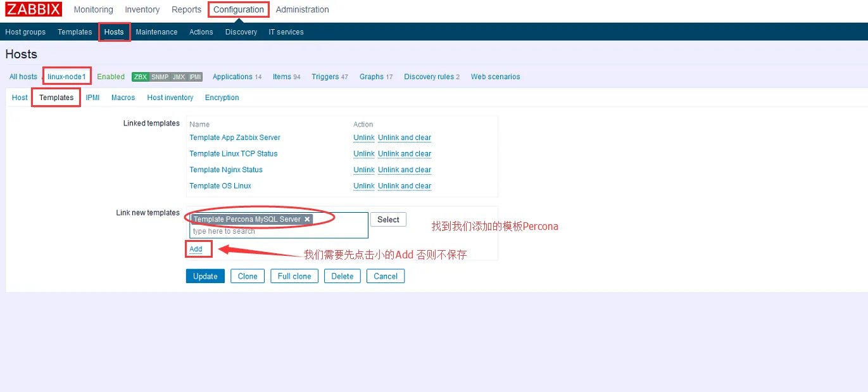The width and height of the screenshot is (868, 392).
Task: Unlink Template Linux TCP Status
Action: point(364,153)
